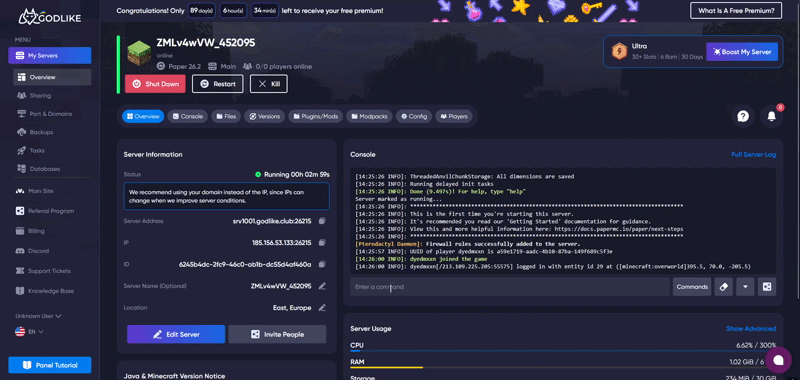Screen dimensions: 800x380
Task: Copy the server ID value
Action: (x=322, y=264)
